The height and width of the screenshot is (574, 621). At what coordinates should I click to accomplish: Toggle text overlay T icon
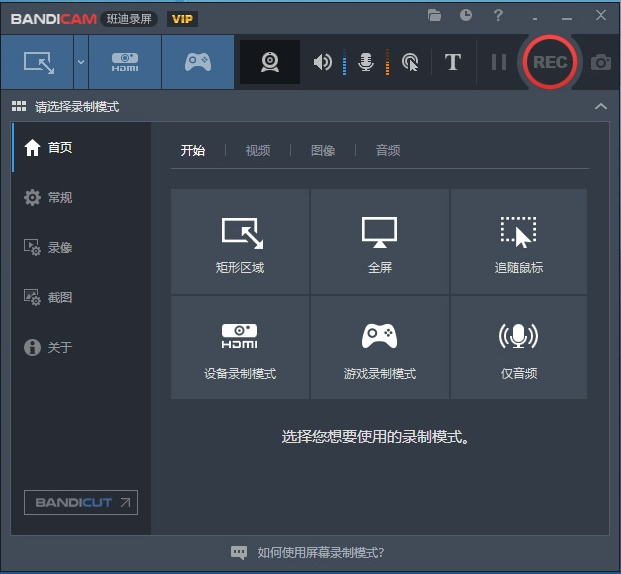click(453, 62)
